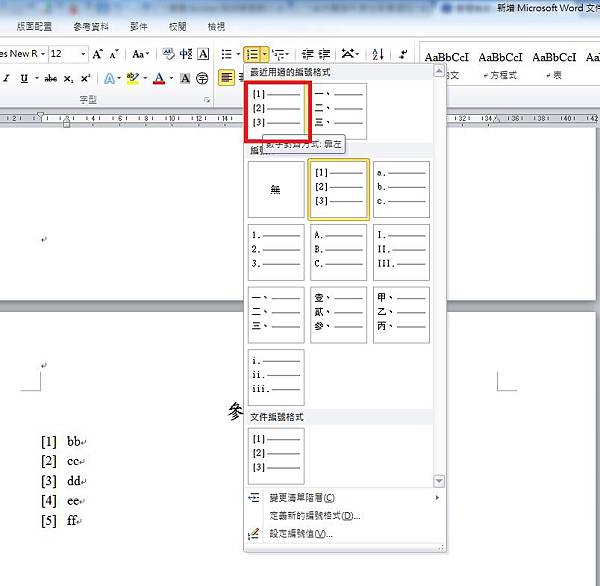Screen dimensions: 600x586
Task: Open the Font Color dropdown arrow
Action: (x=171, y=79)
